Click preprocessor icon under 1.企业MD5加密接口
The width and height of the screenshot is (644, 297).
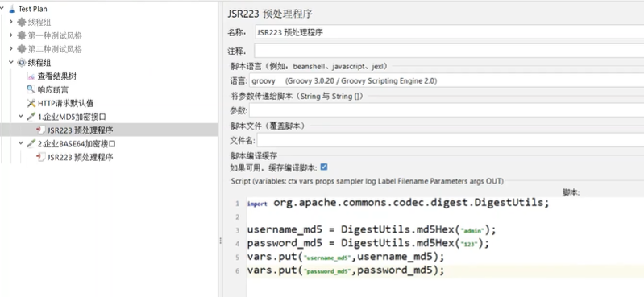pyautogui.click(x=40, y=130)
